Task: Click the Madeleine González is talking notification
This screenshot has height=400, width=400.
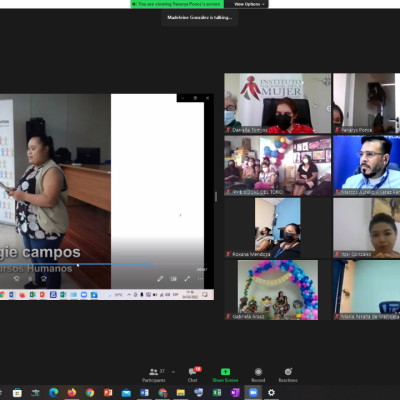Action: coord(200,17)
